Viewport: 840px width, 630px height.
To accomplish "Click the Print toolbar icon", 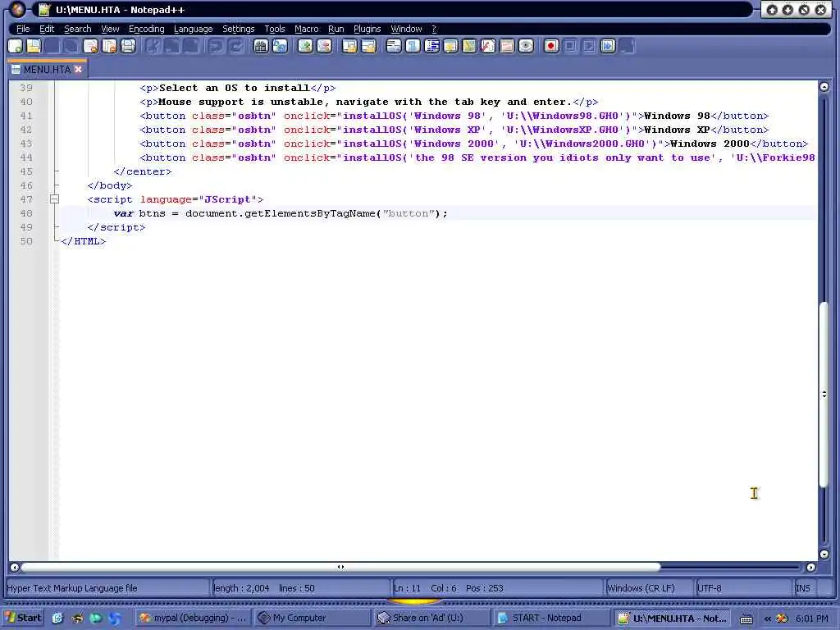I will [128, 46].
